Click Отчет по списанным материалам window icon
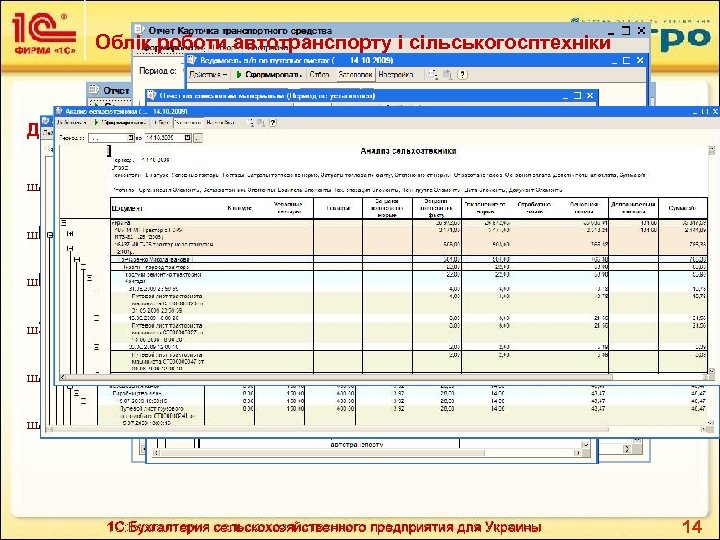Screen dimensions: 720x540 point(152,96)
